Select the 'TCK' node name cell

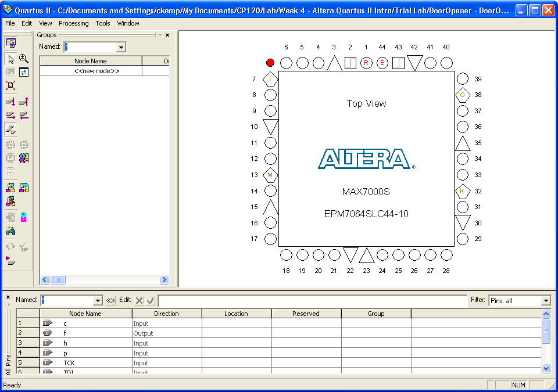(86, 363)
